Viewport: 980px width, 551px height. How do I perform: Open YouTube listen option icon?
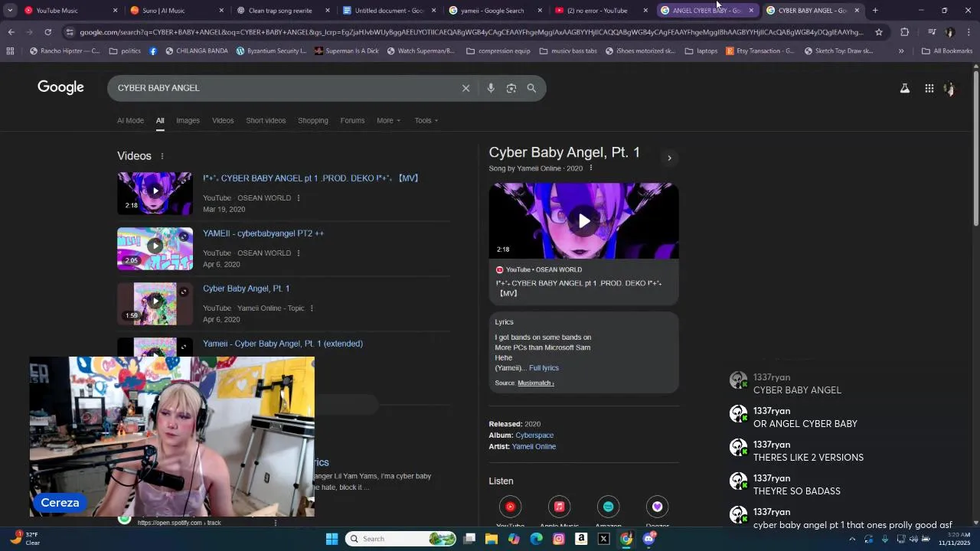(x=510, y=507)
